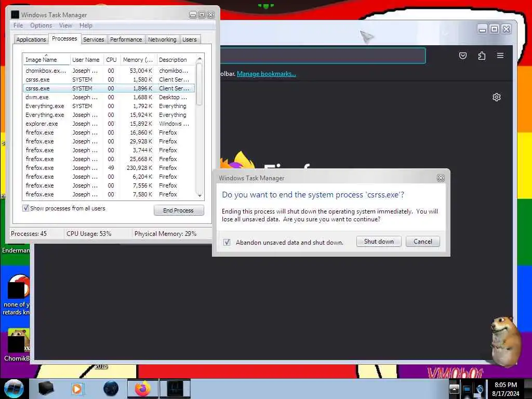Toggle Abandon unsaved data and shut down
The width and height of the screenshot is (532, 399).
227,242
